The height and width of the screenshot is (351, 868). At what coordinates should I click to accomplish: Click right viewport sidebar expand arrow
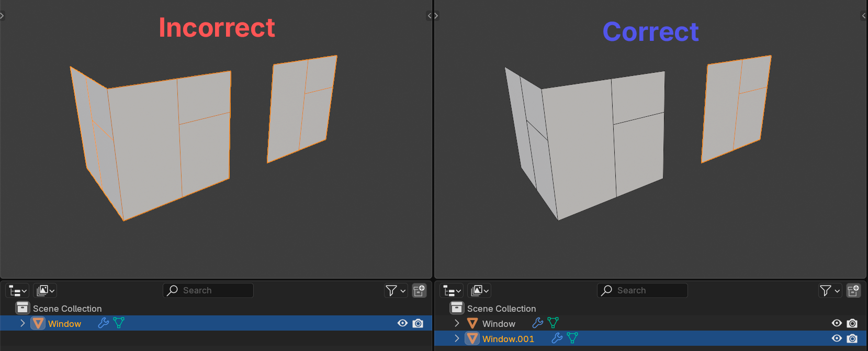[x=864, y=16]
